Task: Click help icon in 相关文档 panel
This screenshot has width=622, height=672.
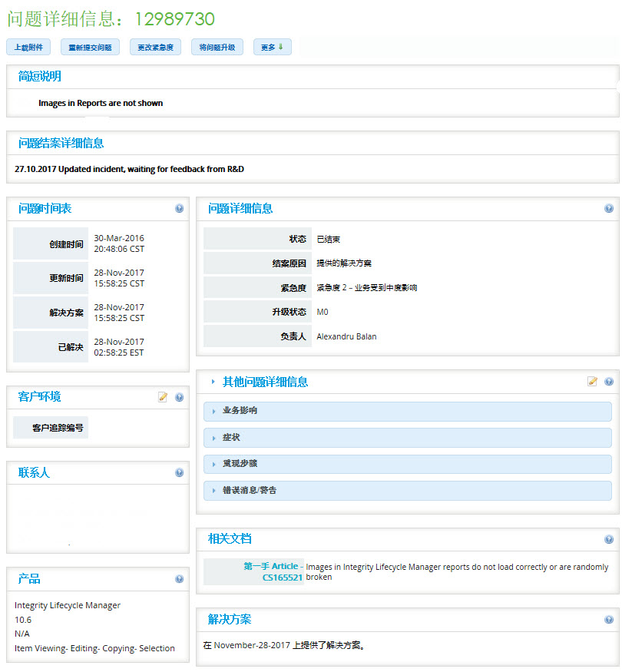Action: point(609,539)
